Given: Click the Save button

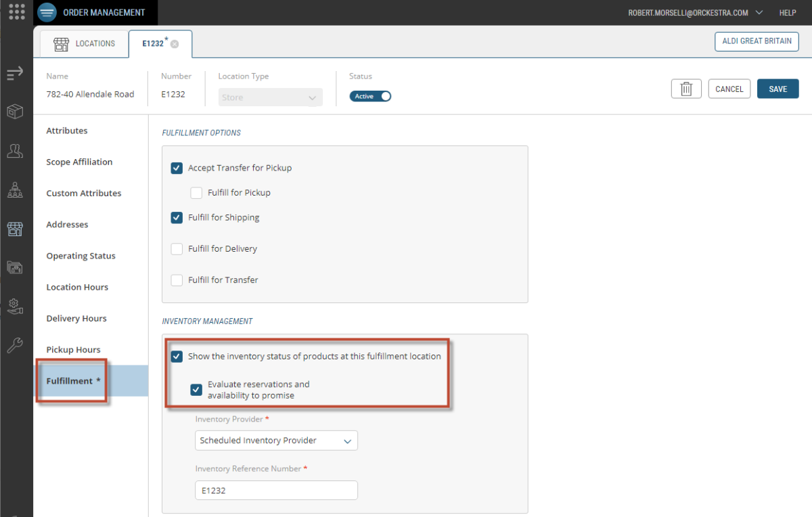Looking at the screenshot, I should [777, 89].
